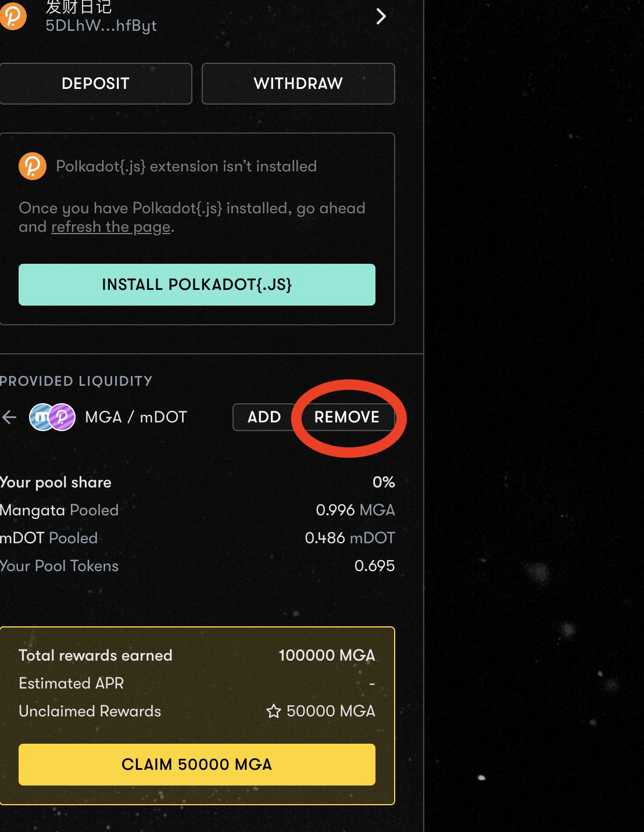Click the wallet address 5DLhW...hfByt
The width and height of the screenshot is (644, 832).
(x=101, y=26)
